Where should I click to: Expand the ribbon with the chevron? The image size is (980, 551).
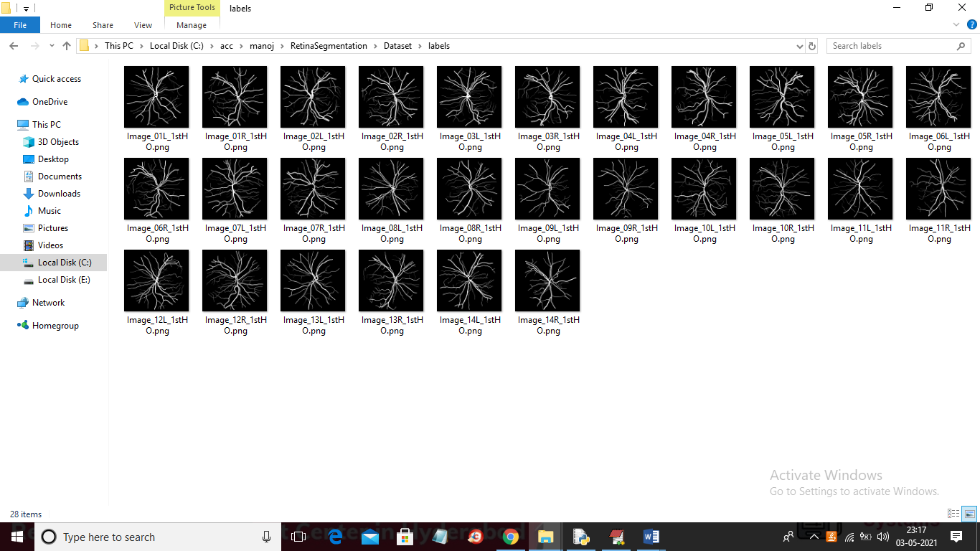956,24
